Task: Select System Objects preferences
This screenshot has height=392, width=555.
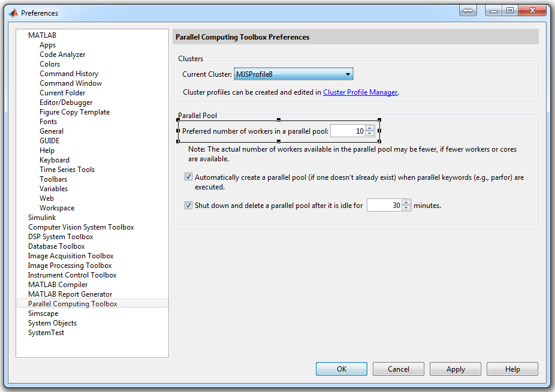Action: coord(52,323)
